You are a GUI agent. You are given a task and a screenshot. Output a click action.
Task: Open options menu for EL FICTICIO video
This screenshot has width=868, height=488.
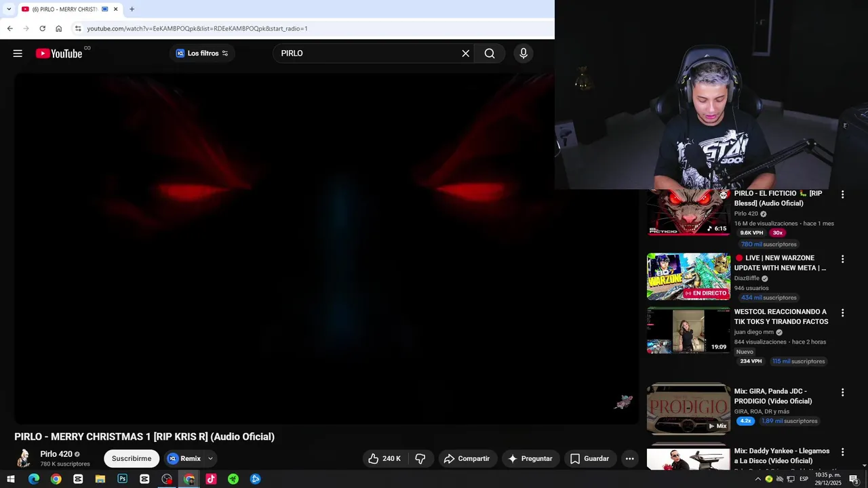click(x=842, y=195)
